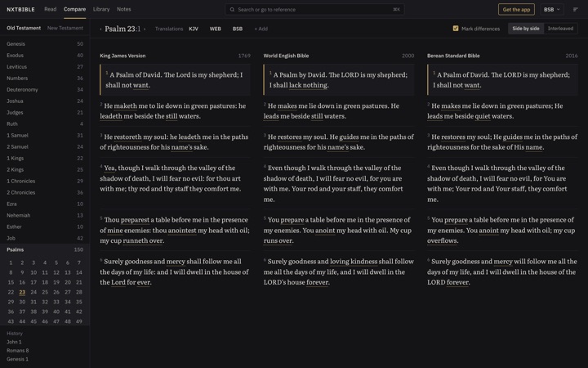Open Joshua in the book list

pos(45,101)
